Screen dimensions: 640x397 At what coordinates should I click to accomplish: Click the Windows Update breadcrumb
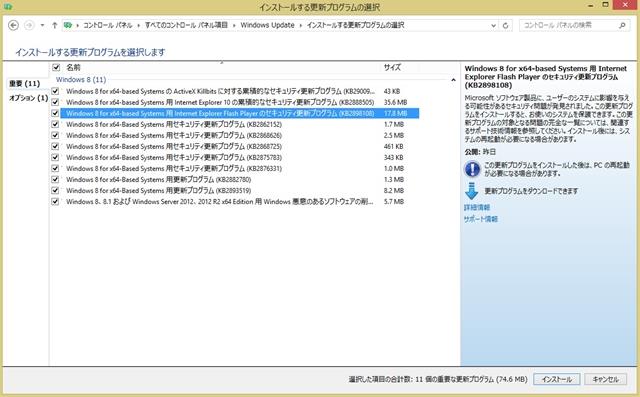[x=267, y=25]
